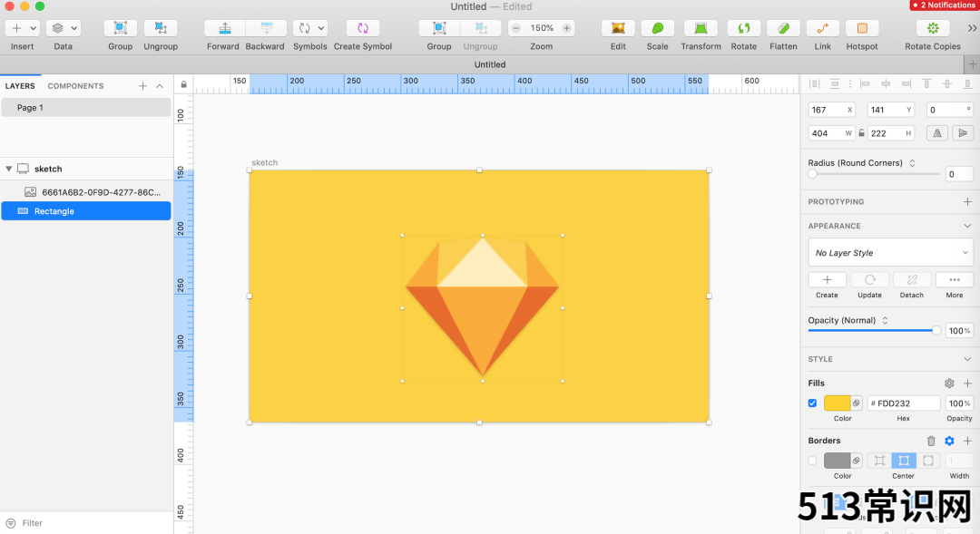
Task: Select the Untitled document tab
Action: coord(490,64)
